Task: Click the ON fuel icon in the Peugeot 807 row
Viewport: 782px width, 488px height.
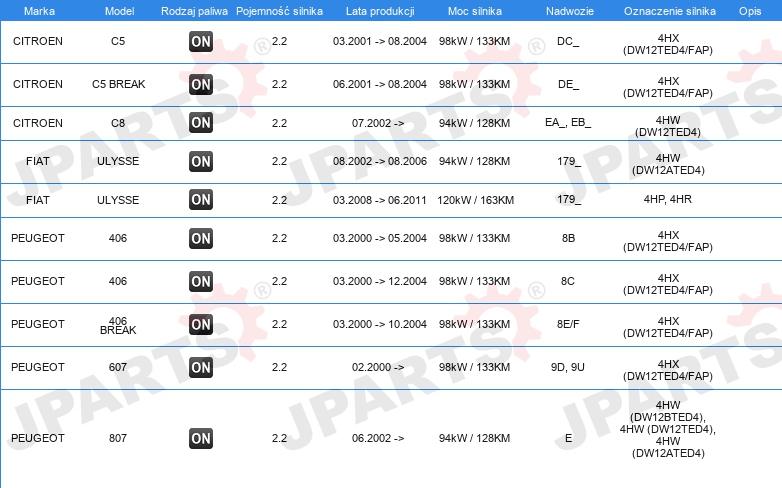Action: pyautogui.click(x=201, y=439)
